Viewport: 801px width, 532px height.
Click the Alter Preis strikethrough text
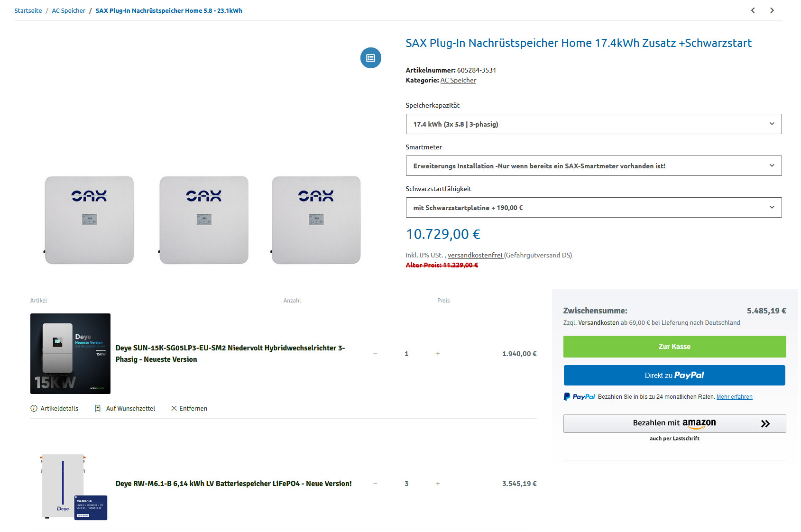point(442,265)
